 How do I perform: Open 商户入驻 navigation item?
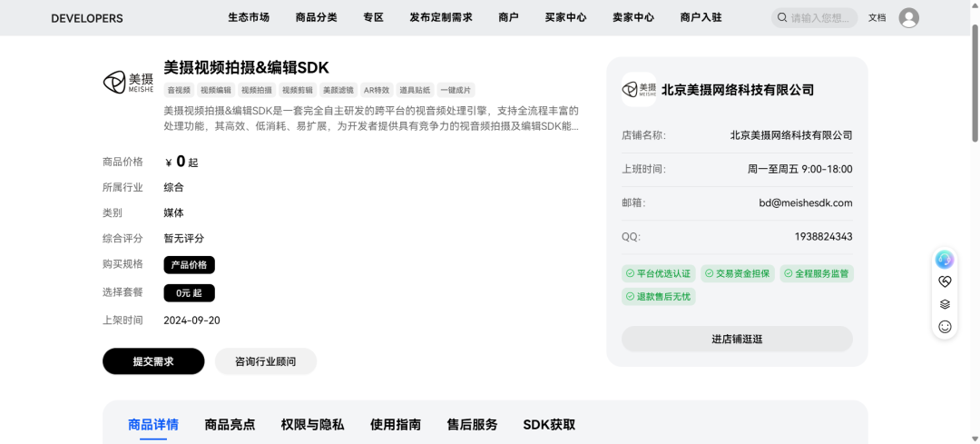[701, 17]
